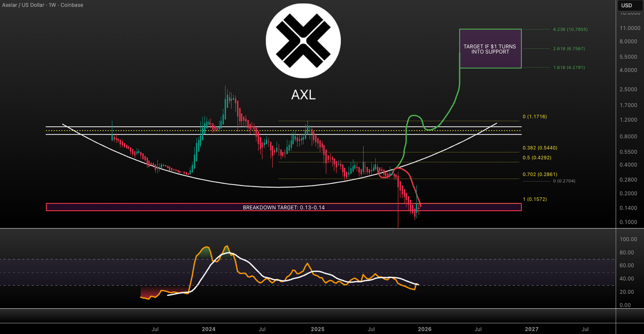Click the 0.2800 price axis label
The width and height of the screenshot is (644, 334).
point(628,180)
